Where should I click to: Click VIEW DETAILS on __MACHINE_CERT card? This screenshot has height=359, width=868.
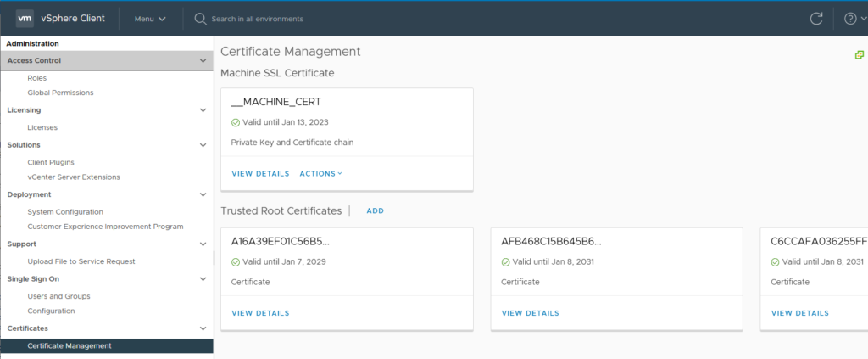click(261, 173)
